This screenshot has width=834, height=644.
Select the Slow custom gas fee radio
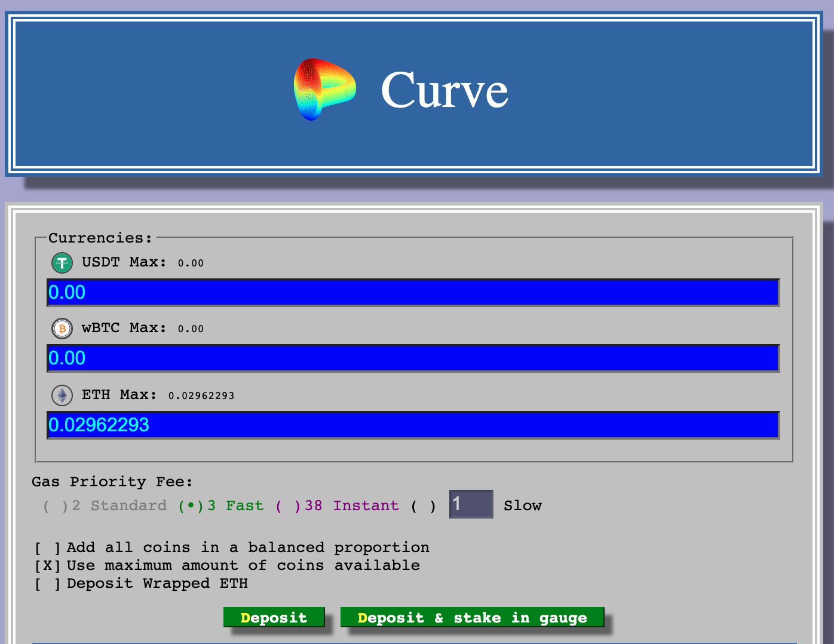[424, 506]
